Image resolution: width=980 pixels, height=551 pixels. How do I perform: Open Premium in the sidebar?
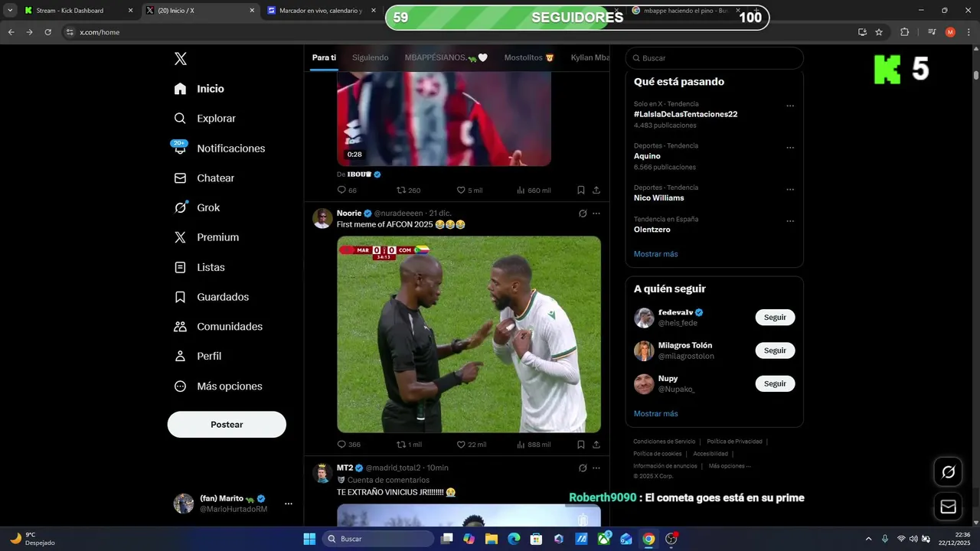click(207, 237)
